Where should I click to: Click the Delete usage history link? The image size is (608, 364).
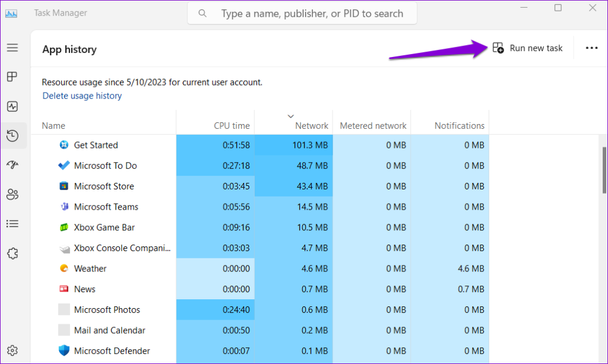(81, 96)
